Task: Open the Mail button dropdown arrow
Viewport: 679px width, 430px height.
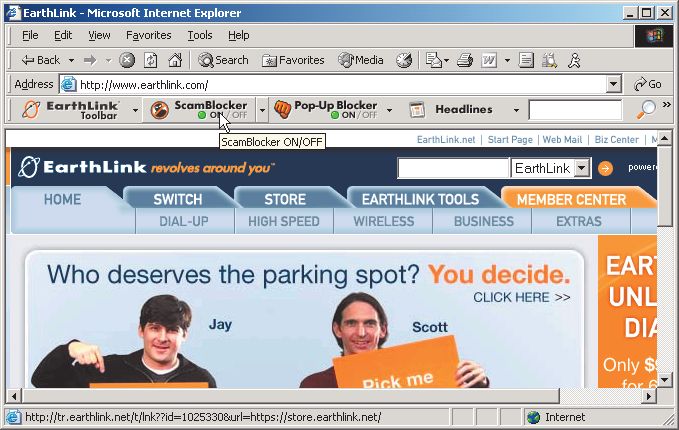Action: [x=446, y=60]
